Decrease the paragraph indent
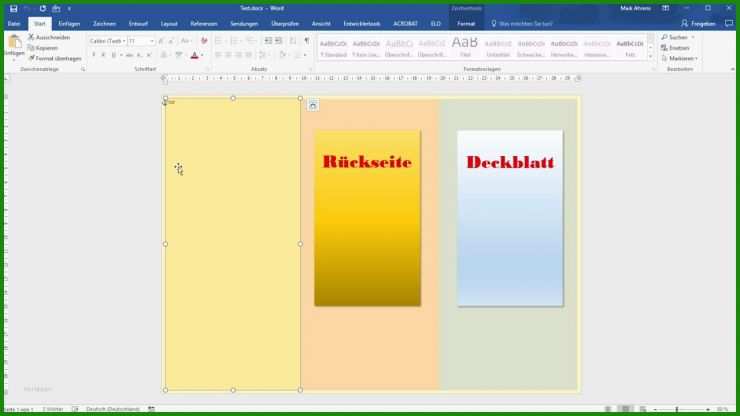Image resolution: width=740 pixels, height=416 pixels. (x=268, y=41)
